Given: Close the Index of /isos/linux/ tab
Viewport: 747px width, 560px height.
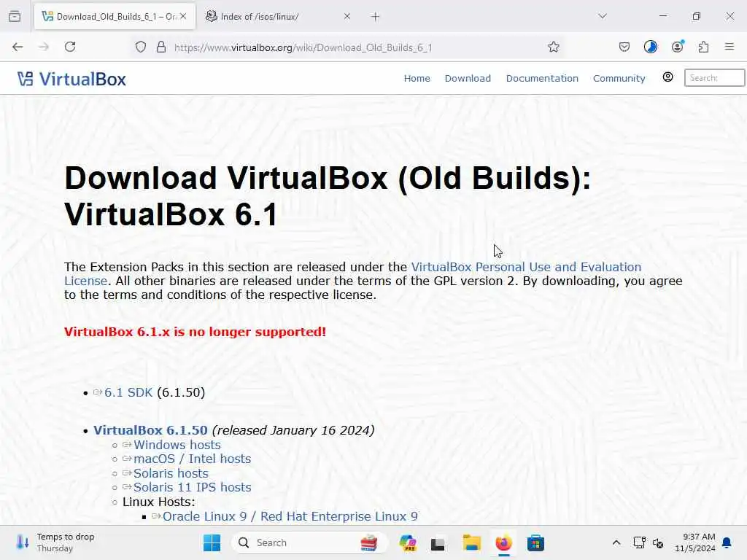Looking at the screenshot, I should pos(347,16).
